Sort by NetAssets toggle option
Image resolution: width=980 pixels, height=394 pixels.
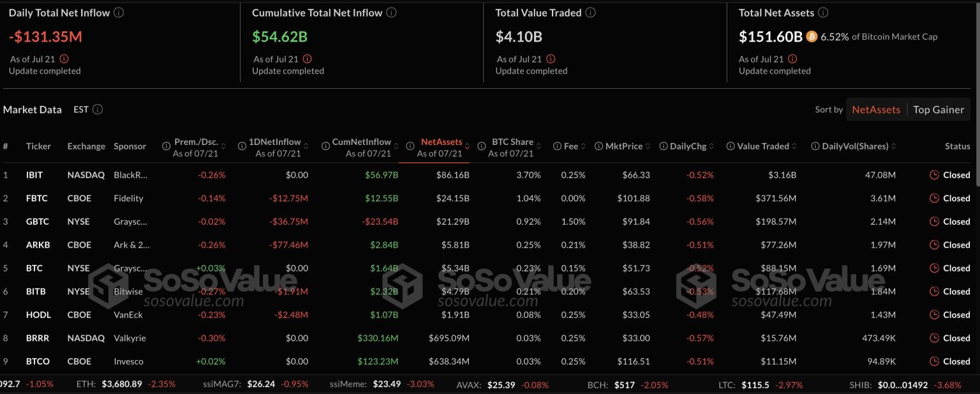click(x=875, y=109)
